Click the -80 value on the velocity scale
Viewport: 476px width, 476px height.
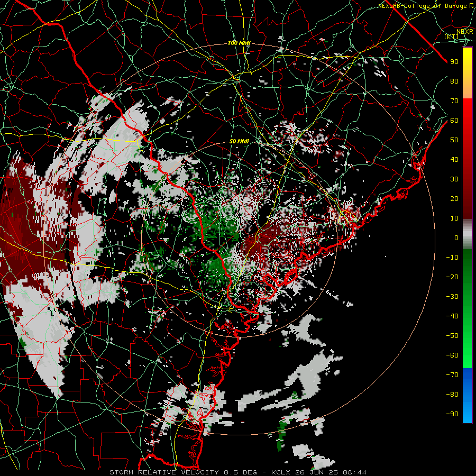(452, 395)
